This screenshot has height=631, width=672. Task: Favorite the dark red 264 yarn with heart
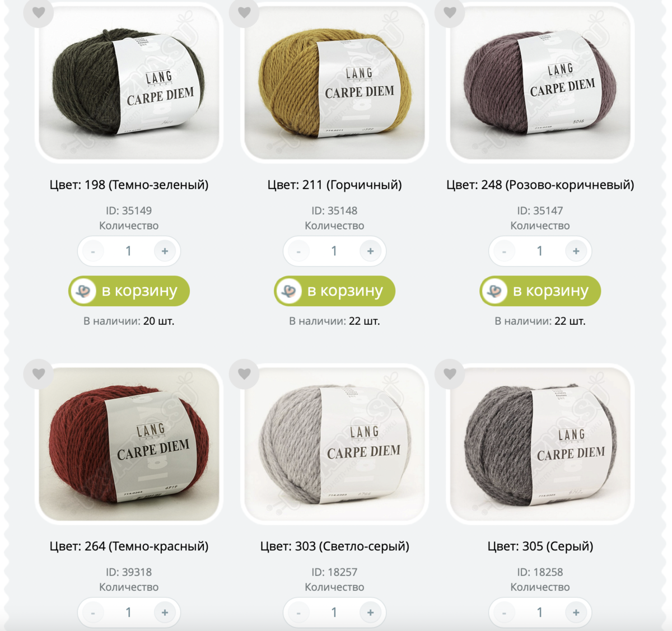pos(39,373)
